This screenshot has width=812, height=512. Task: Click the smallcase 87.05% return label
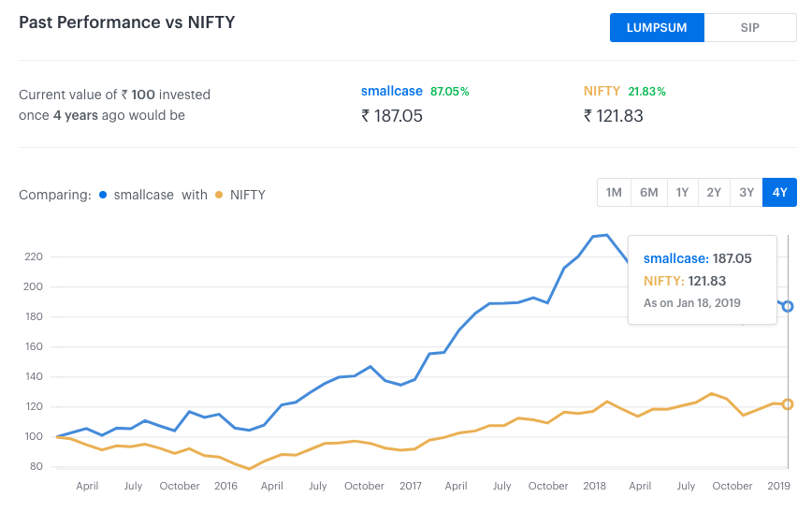[449, 92]
